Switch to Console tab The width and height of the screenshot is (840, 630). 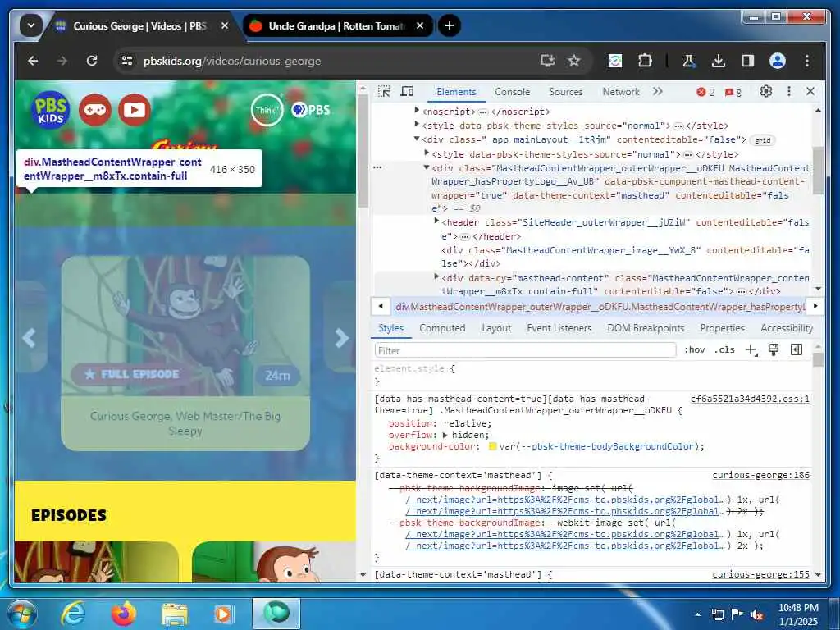click(x=512, y=92)
